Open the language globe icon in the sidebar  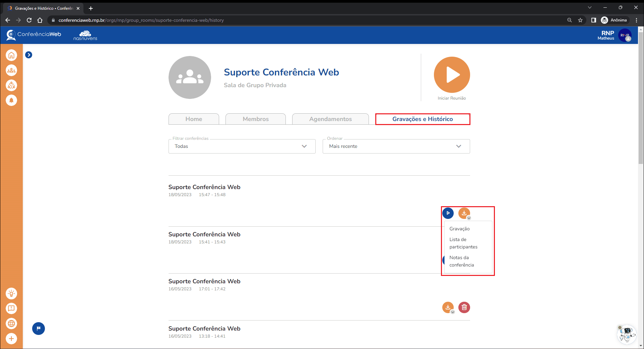[x=11, y=324]
